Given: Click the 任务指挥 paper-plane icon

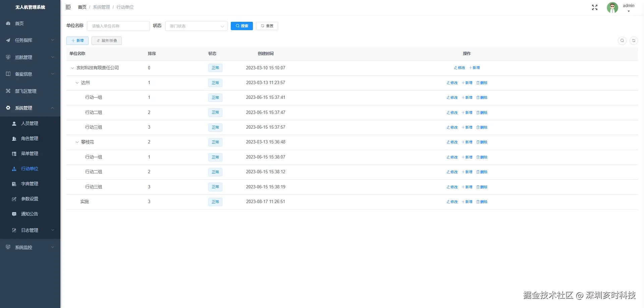Looking at the screenshot, I should tap(8, 40).
